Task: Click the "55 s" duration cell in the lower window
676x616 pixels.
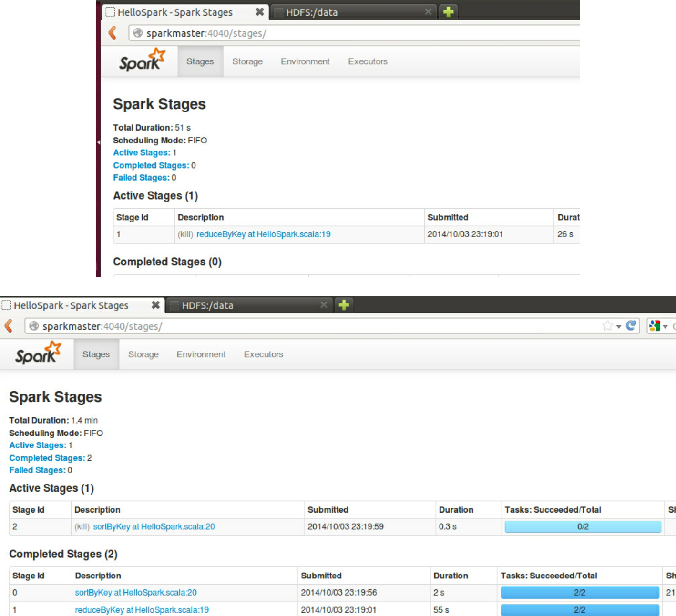Action: [441, 610]
